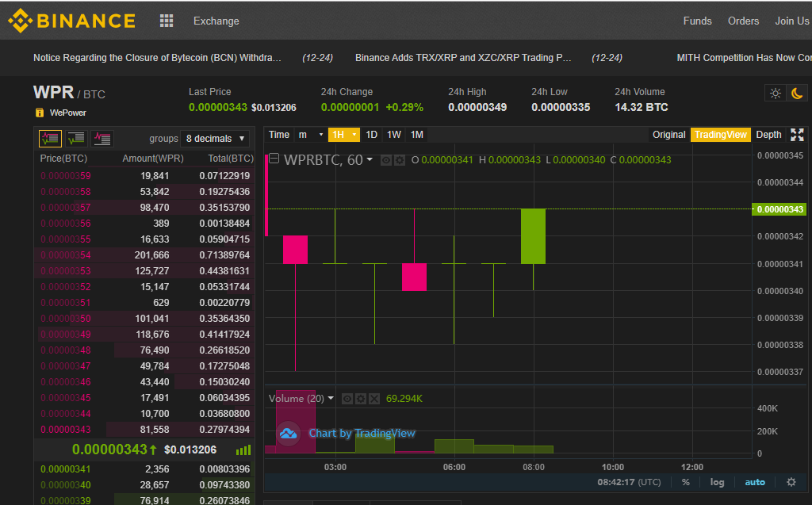Click the large pink volume bar
Viewport: 812px width, 505px height.
coord(295,421)
